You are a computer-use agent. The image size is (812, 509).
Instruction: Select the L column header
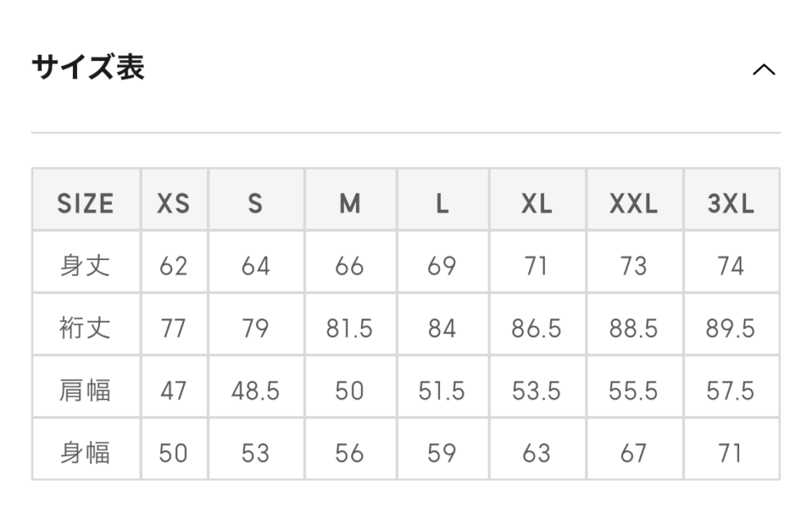tap(442, 203)
